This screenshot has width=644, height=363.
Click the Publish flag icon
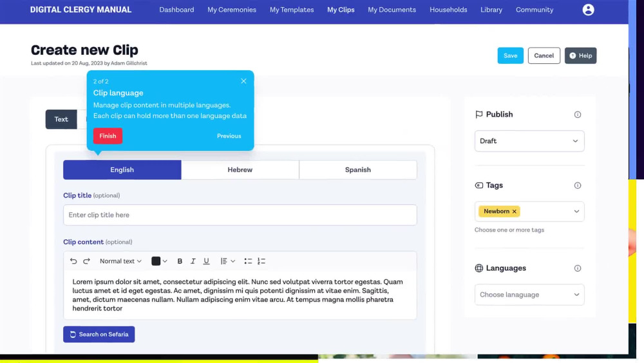(479, 114)
